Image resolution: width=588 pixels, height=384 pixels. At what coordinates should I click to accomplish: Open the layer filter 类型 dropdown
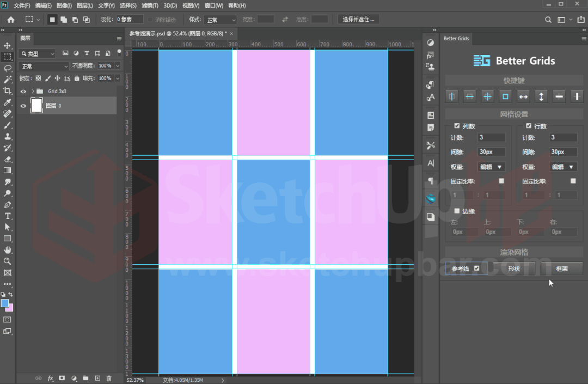37,53
